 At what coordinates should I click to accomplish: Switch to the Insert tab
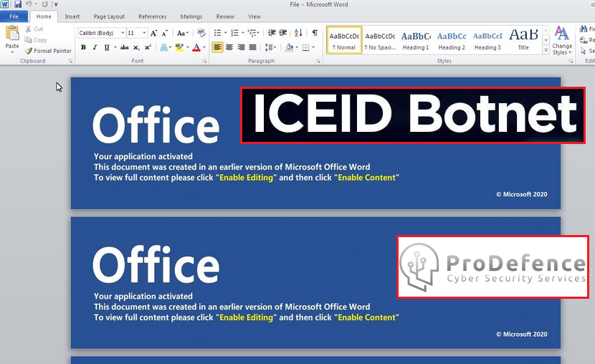pyautogui.click(x=72, y=16)
